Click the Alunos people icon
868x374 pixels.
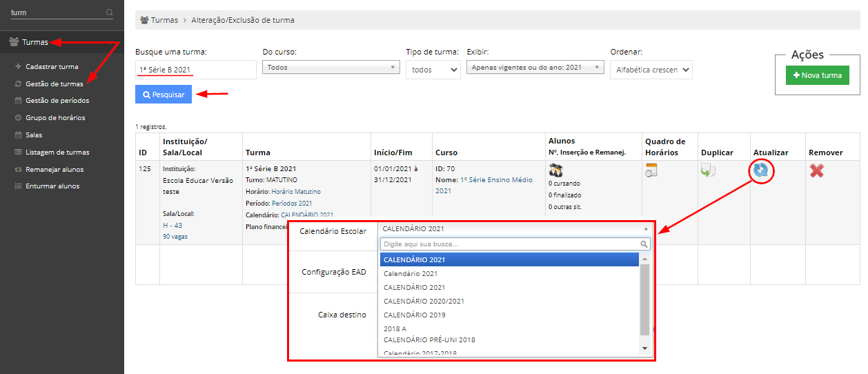(555, 171)
